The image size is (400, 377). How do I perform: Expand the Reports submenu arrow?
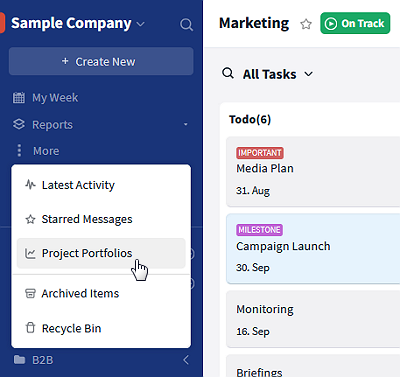click(186, 124)
